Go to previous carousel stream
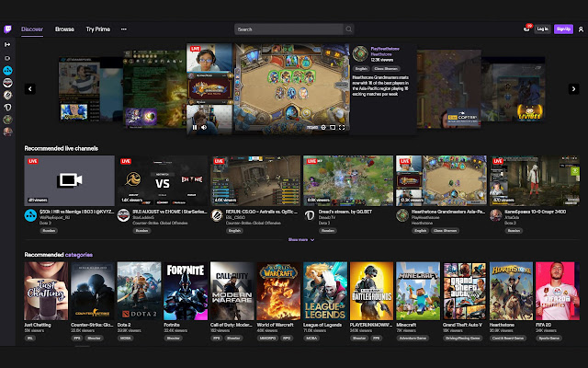The width and height of the screenshot is (588, 368). click(x=30, y=89)
